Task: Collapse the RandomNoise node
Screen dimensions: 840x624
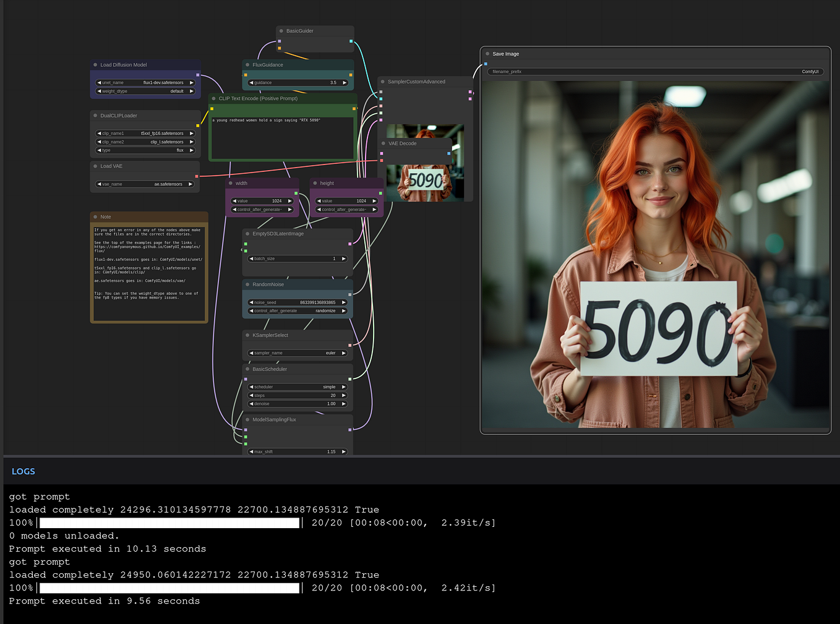Action: click(247, 284)
